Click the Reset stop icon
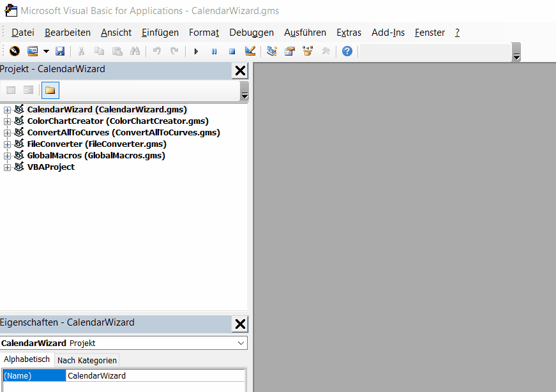556x392 pixels. (x=232, y=52)
